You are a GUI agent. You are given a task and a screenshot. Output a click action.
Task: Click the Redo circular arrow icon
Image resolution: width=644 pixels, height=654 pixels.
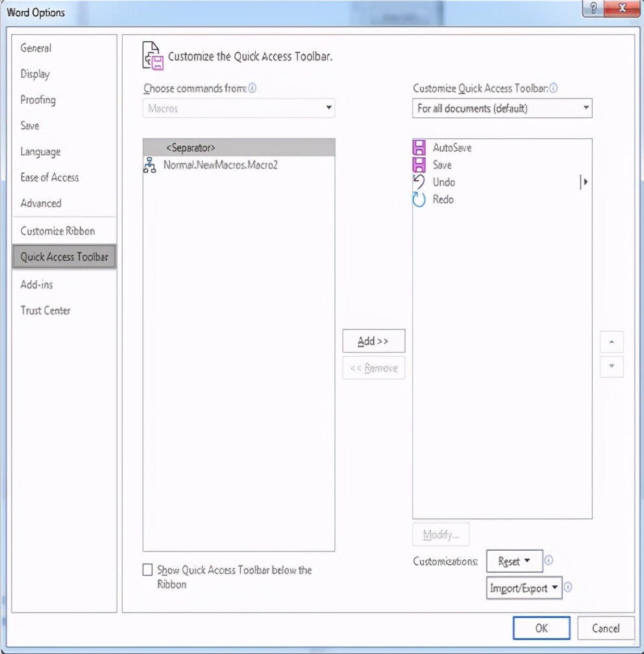pos(419,199)
